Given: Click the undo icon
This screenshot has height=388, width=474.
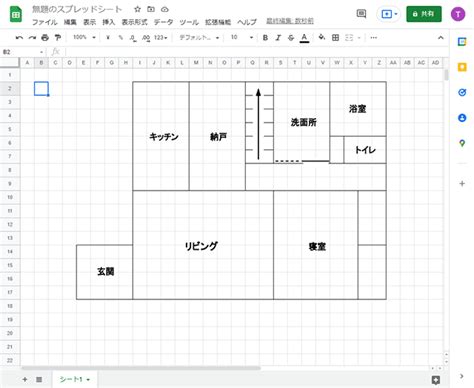Looking at the screenshot, I should click(19, 38).
